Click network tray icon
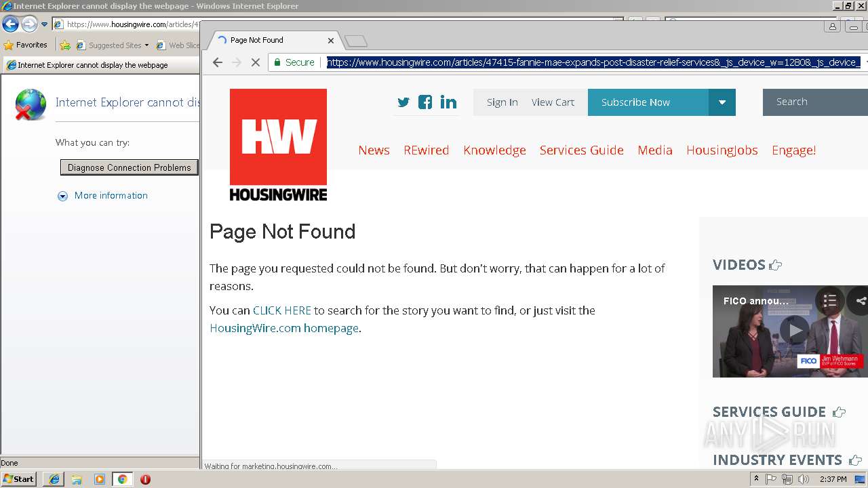Screen dimensions: 868x488 [787, 479]
